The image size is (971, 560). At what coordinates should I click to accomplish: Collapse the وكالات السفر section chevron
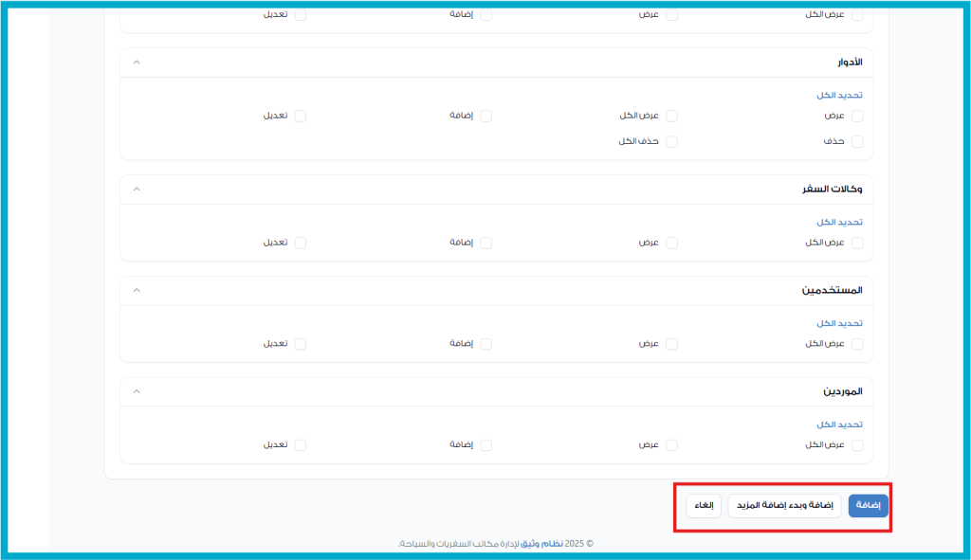137,190
